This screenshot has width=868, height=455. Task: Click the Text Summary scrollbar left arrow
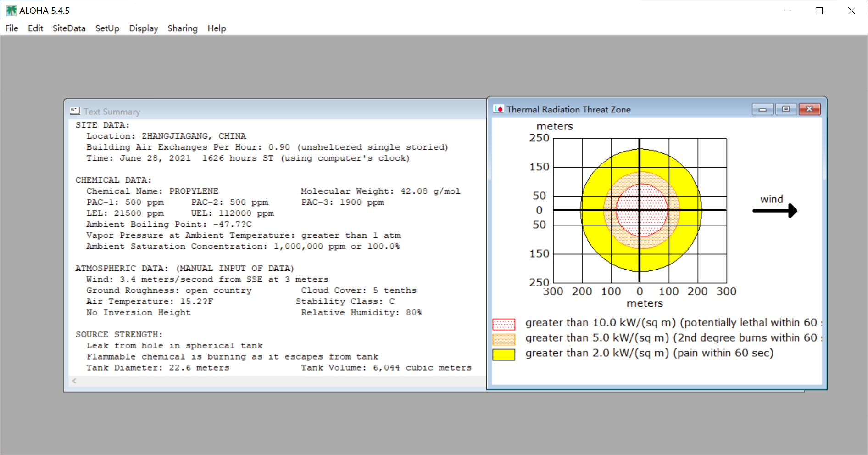coord(74,381)
